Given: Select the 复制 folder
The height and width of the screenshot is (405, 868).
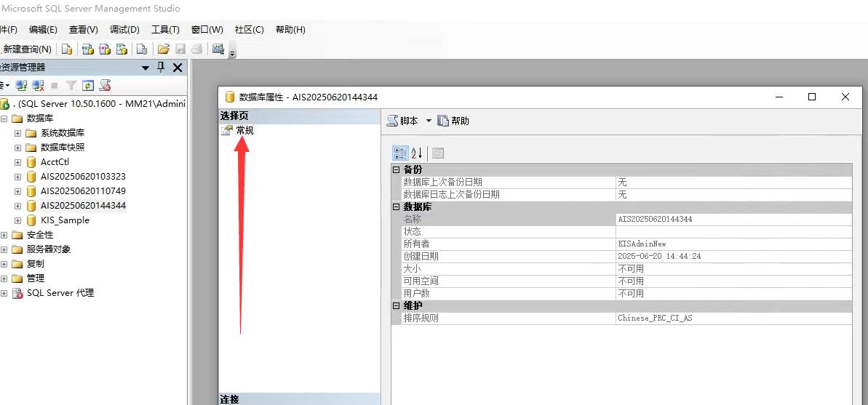Looking at the screenshot, I should point(36,263).
